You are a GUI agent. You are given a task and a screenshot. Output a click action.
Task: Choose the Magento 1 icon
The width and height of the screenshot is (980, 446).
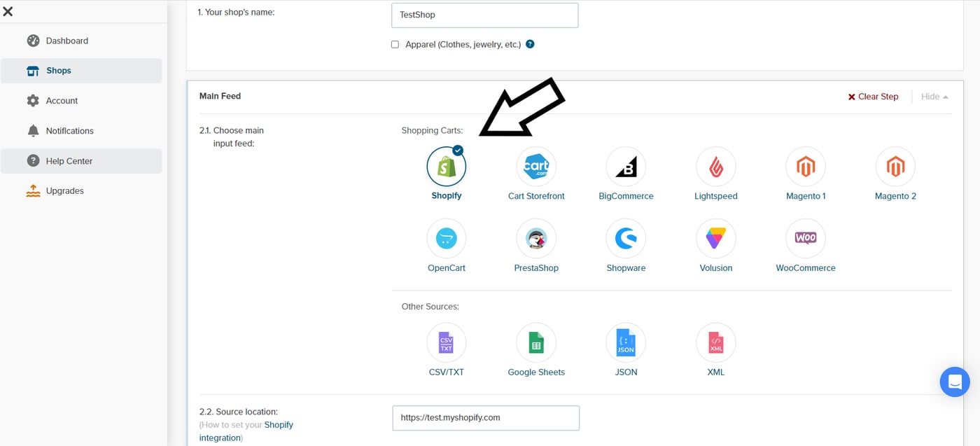pyautogui.click(x=806, y=167)
